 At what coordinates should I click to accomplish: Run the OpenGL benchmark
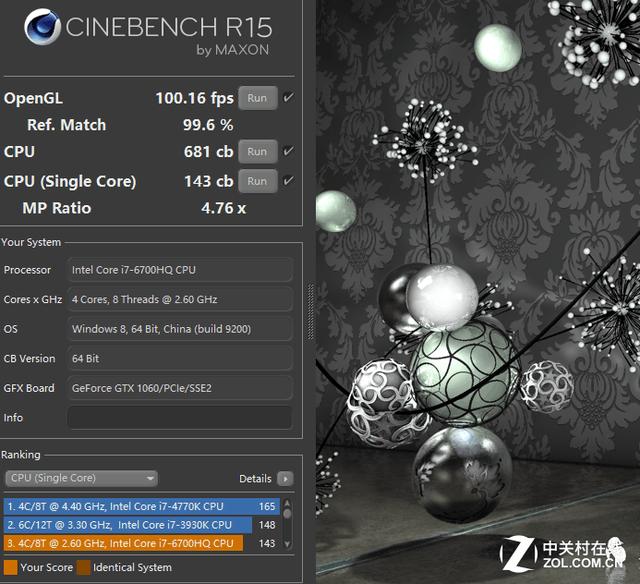click(258, 98)
